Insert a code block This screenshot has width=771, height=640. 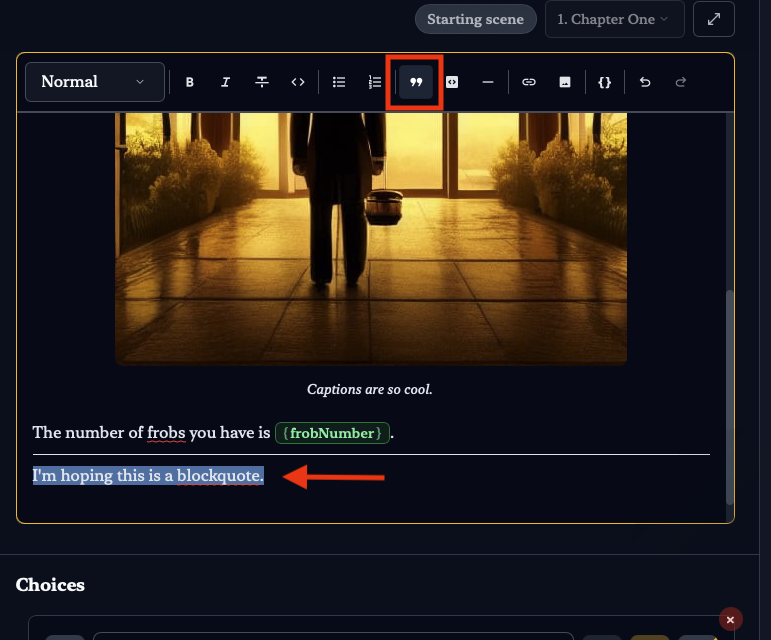(452, 82)
